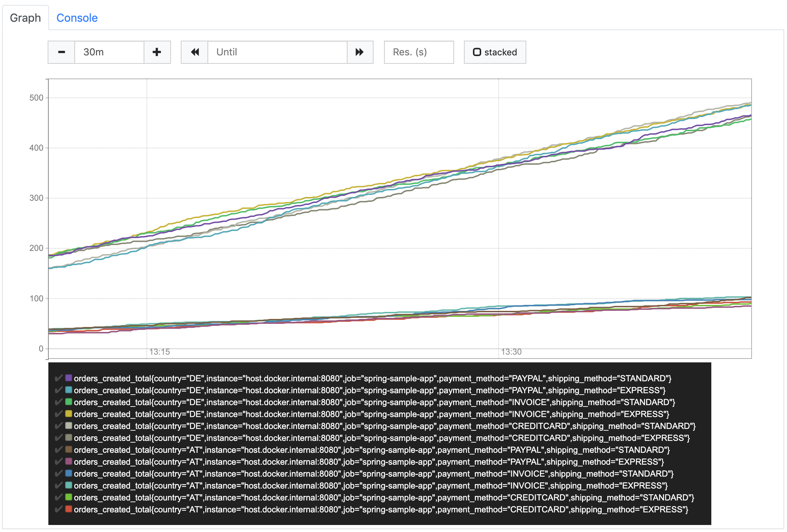
Task: Toggle checkmark for DE CREDITCARD STANDARD series
Action: [x=59, y=425]
